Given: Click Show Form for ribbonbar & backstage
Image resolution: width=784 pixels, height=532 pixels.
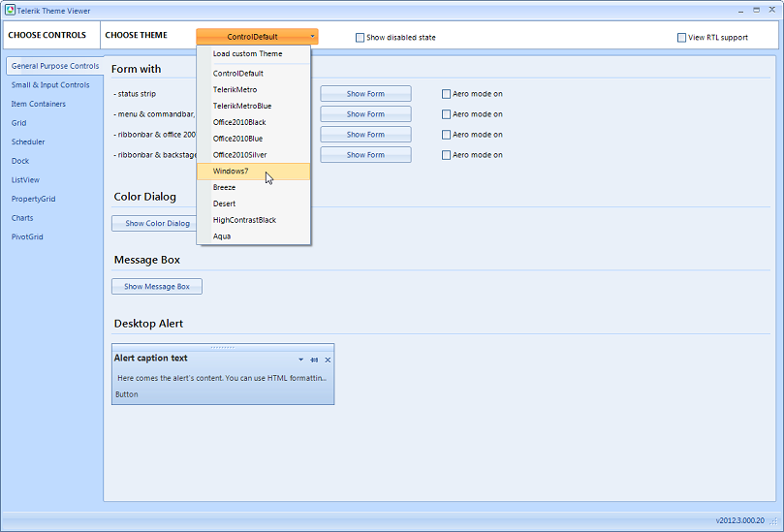Looking at the screenshot, I should click(365, 155).
